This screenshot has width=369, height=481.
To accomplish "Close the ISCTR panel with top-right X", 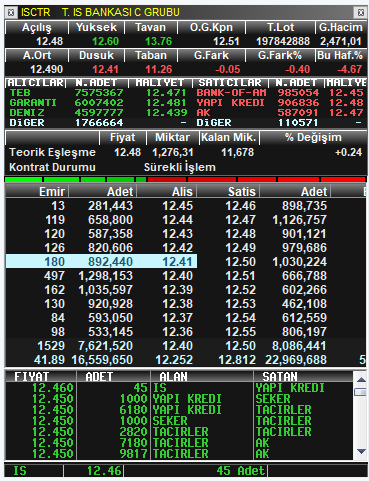I will click(x=361, y=13).
